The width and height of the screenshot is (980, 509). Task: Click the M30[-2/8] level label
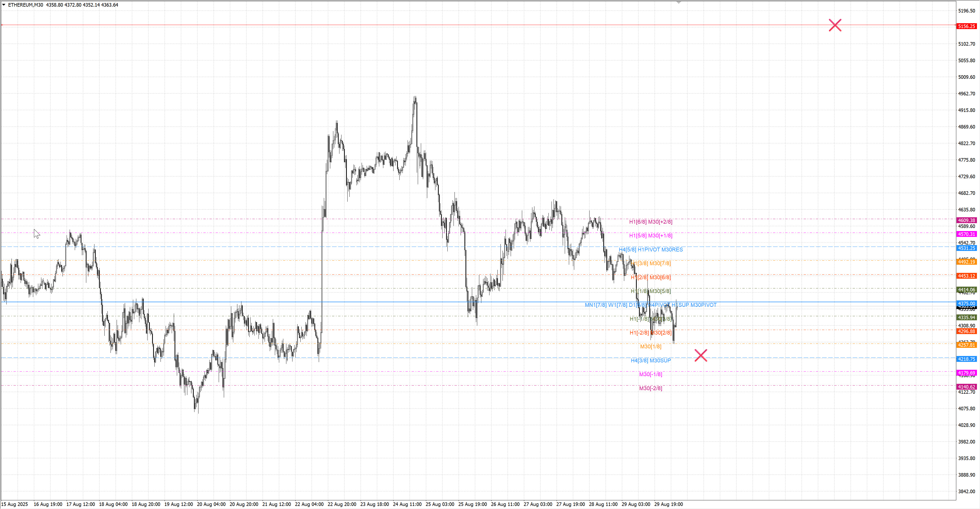point(651,388)
